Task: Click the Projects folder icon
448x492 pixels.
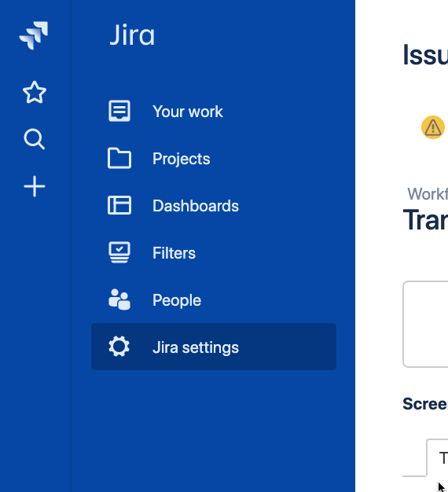Action: pos(119,158)
